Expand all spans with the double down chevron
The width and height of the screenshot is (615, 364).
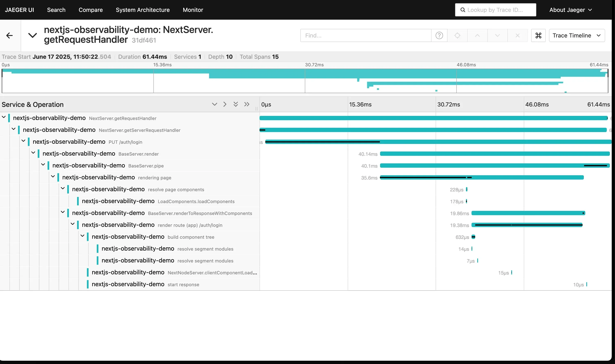[236, 104]
